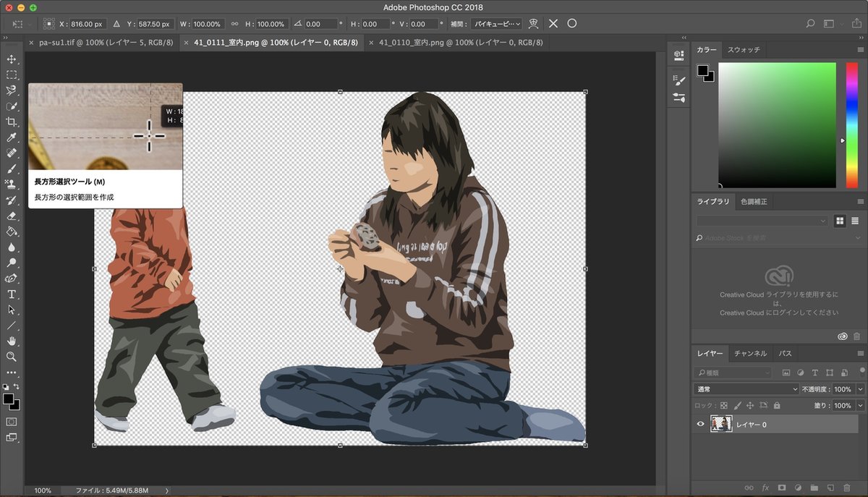
Task: Open the layer filter 種類 dropdown
Action: coord(733,373)
